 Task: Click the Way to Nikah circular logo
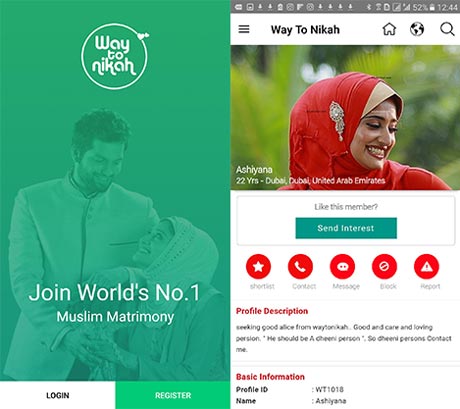click(x=114, y=56)
